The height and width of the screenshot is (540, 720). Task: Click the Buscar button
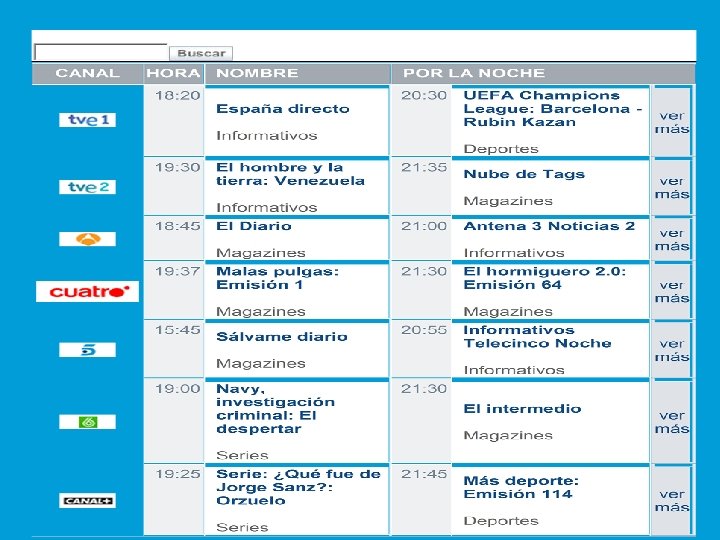[x=201, y=53]
